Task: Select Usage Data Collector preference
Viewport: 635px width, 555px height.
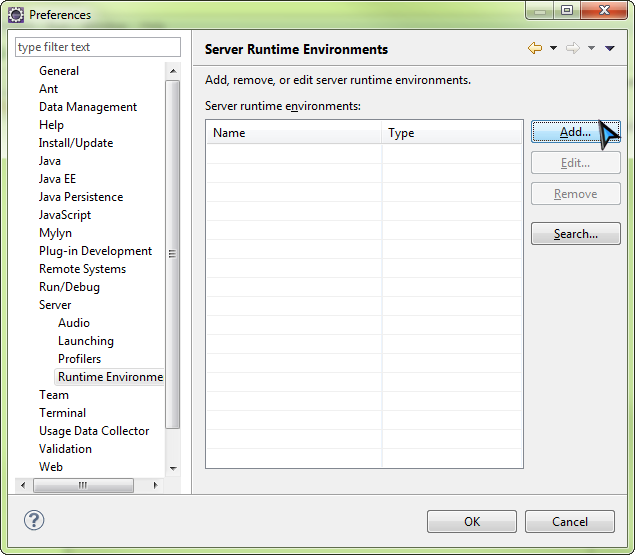Action: (x=94, y=431)
